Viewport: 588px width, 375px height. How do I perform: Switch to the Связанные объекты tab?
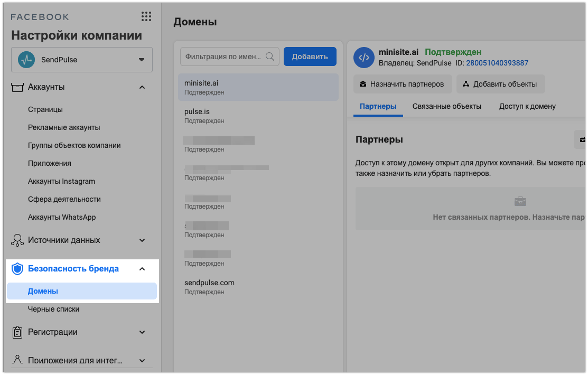tap(446, 106)
